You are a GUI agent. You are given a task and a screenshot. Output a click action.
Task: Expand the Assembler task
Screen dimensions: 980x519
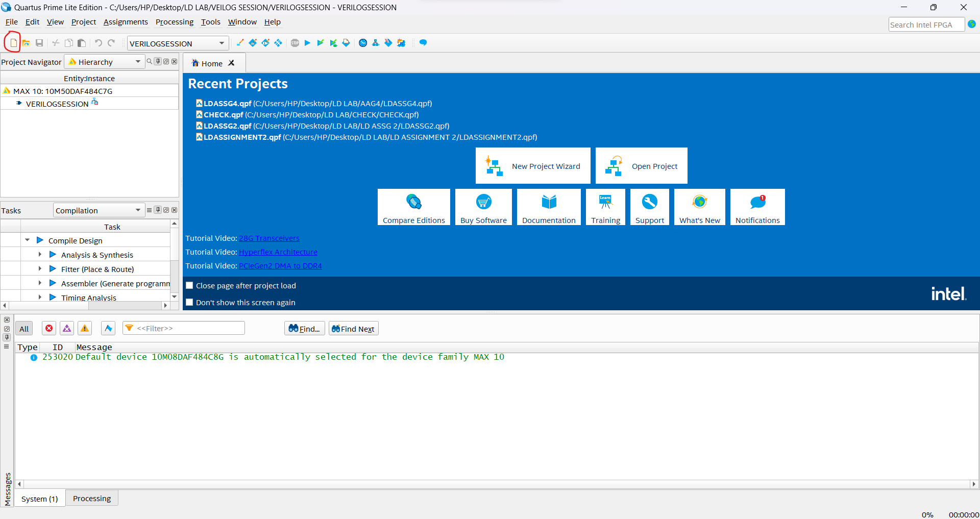(x=40, y=283)
